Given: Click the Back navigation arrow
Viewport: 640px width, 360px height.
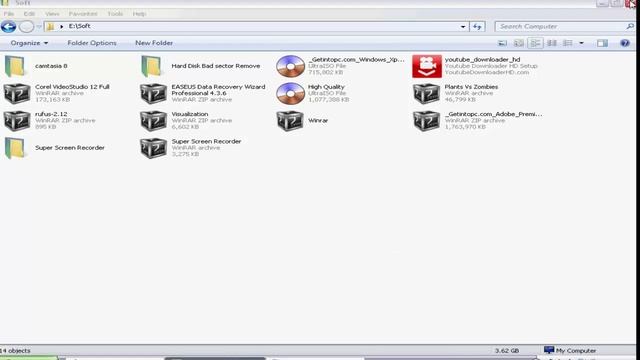Looking at the screenshot, I should pos(8,27).
